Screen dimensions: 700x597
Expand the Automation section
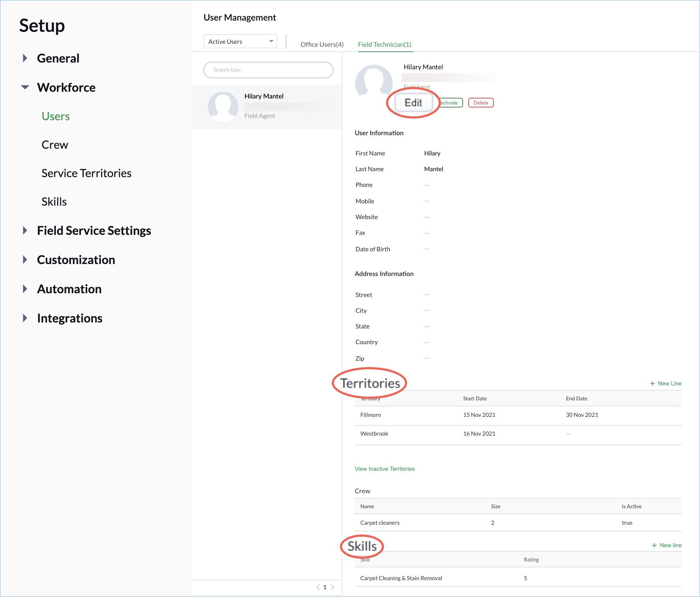click(x=25, y=289)
